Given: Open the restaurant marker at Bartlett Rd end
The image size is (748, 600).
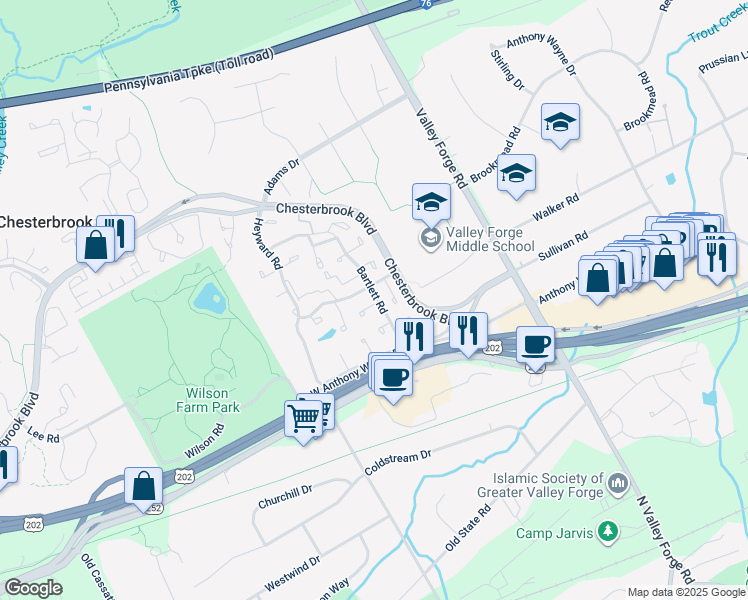Looking at the screenshot, I should pos(415,340).
